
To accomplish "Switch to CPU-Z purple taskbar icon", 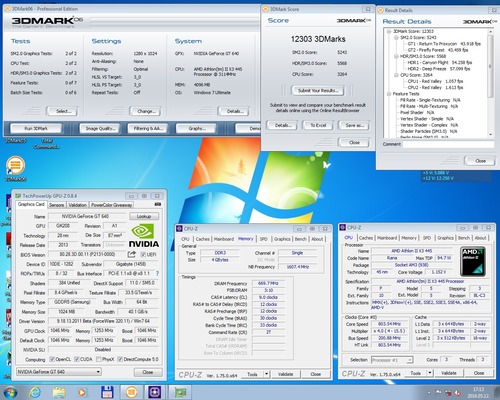I will [155, 392].
